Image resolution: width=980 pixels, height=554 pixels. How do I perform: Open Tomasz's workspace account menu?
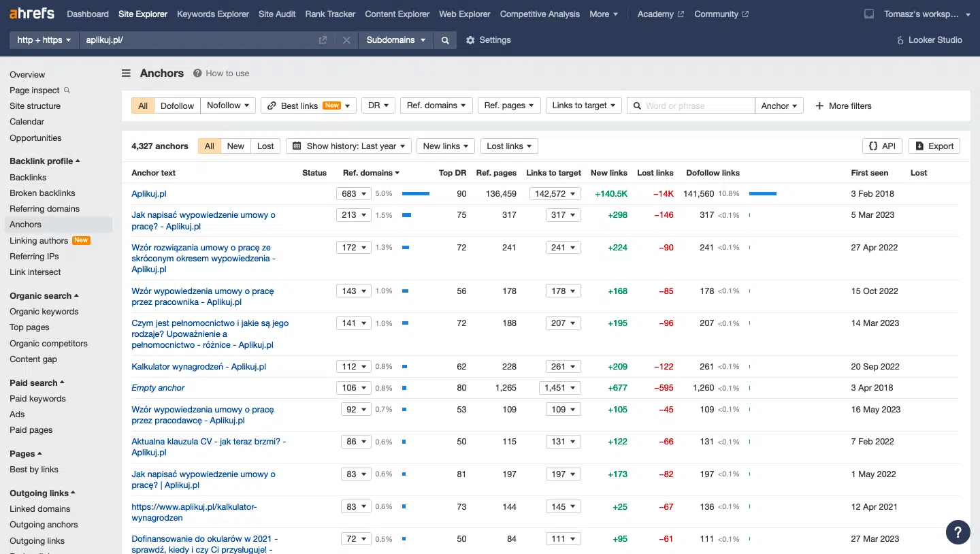pos(928,14)
